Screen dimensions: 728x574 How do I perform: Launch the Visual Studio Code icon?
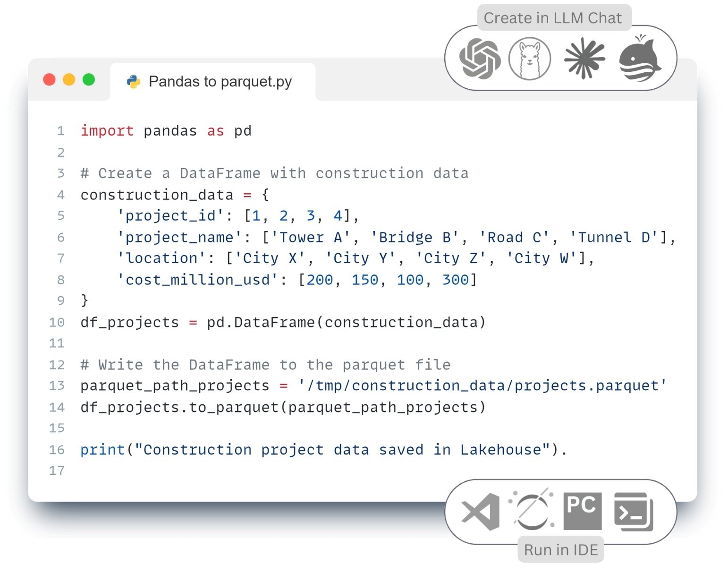480,512
